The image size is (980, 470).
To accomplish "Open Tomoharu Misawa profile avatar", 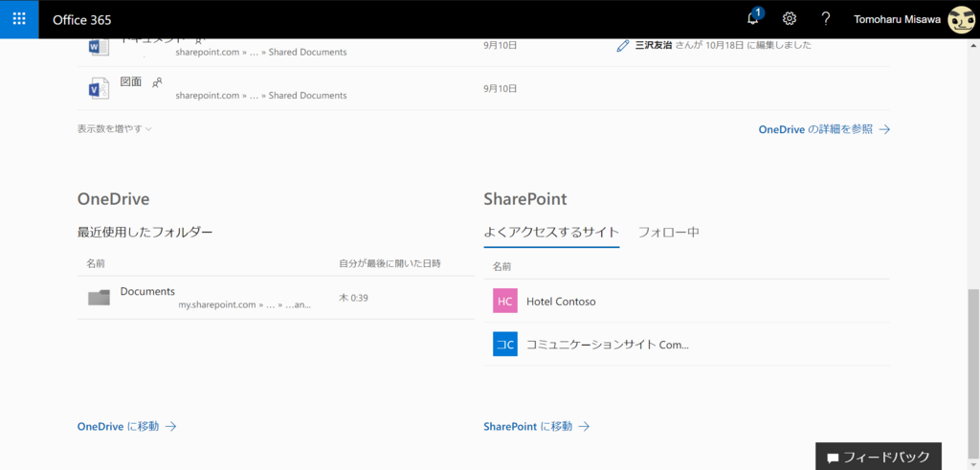I will (960, 19).
